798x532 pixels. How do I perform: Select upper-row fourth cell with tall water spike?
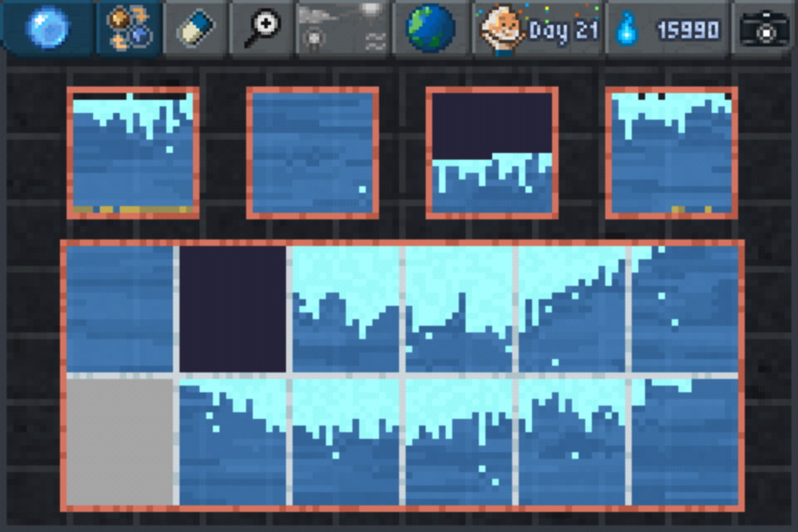(x=459, y=309)
